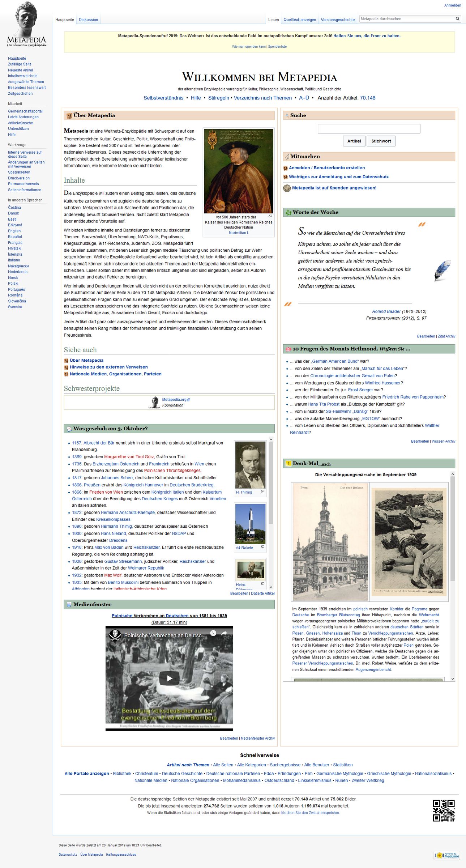Open the Spendenliste link in banner

tap(277, 47)
